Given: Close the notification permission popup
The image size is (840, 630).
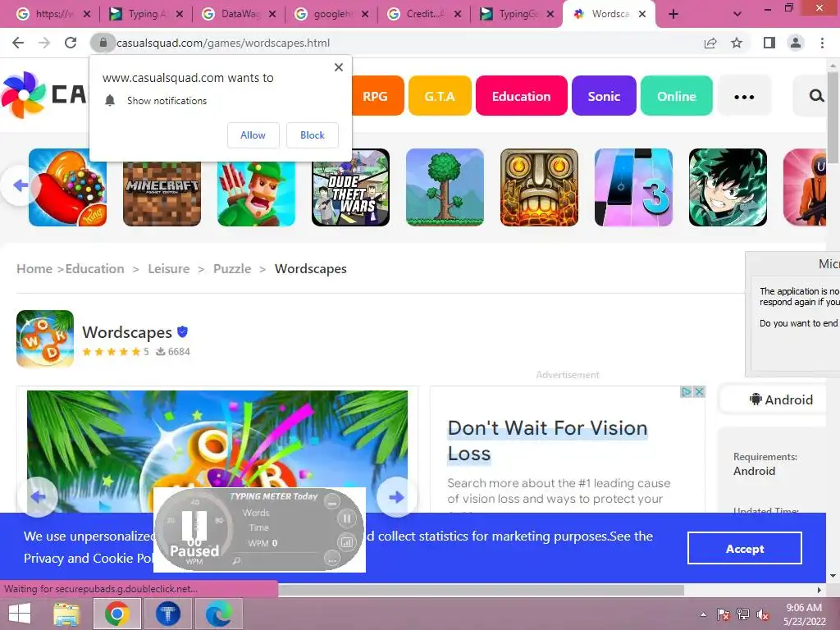Looking at the screenshot, I should point(339,67).
